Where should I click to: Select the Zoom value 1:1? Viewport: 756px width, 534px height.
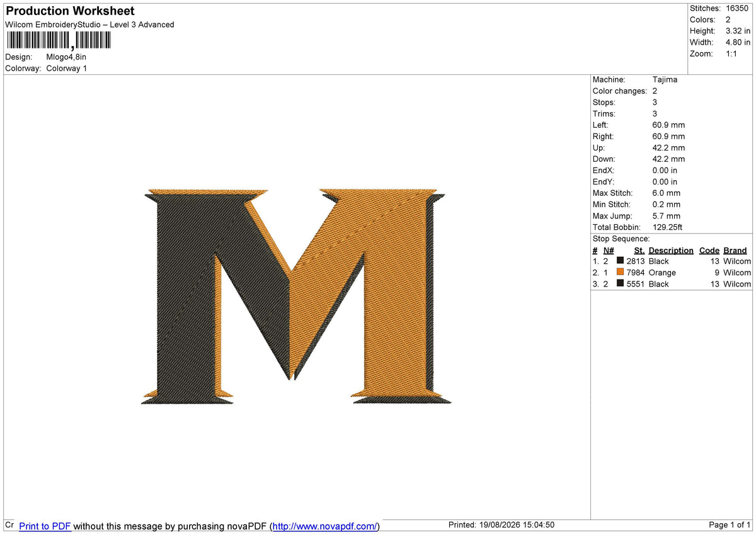click(731, 54)
